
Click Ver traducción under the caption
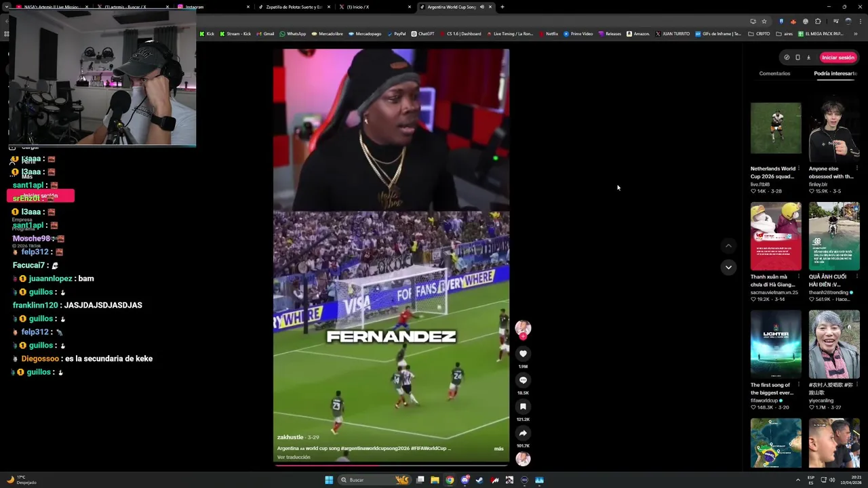(x=294, y=457)
